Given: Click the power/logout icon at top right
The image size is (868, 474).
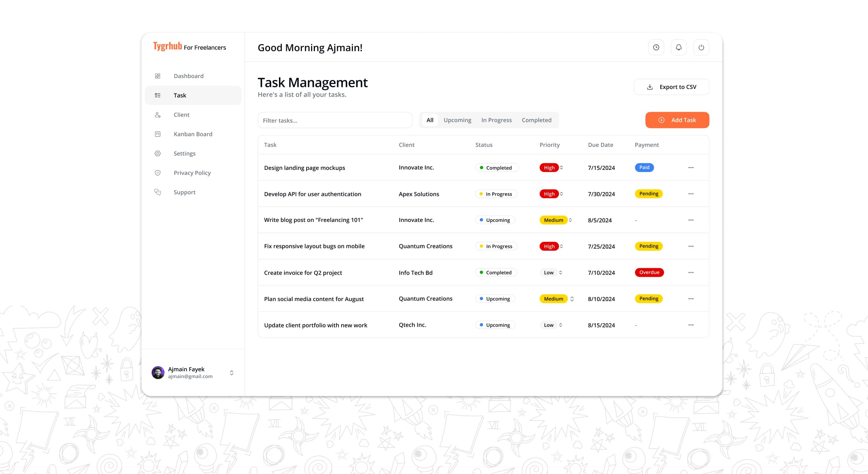Looking at the screenshot, I should pos(701,47).
